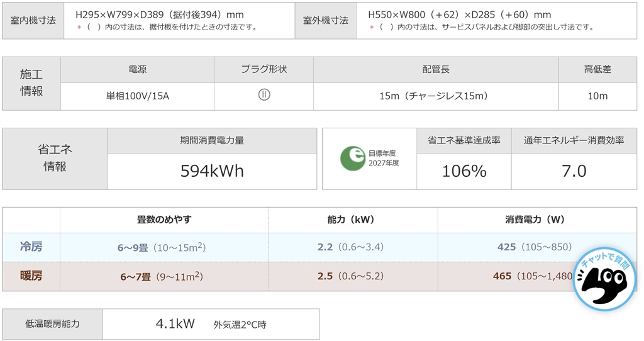Select the 室外機寸法 label cell
This screenshot has height=341, width=644.
pyautogui.click(x=326, y=20)
